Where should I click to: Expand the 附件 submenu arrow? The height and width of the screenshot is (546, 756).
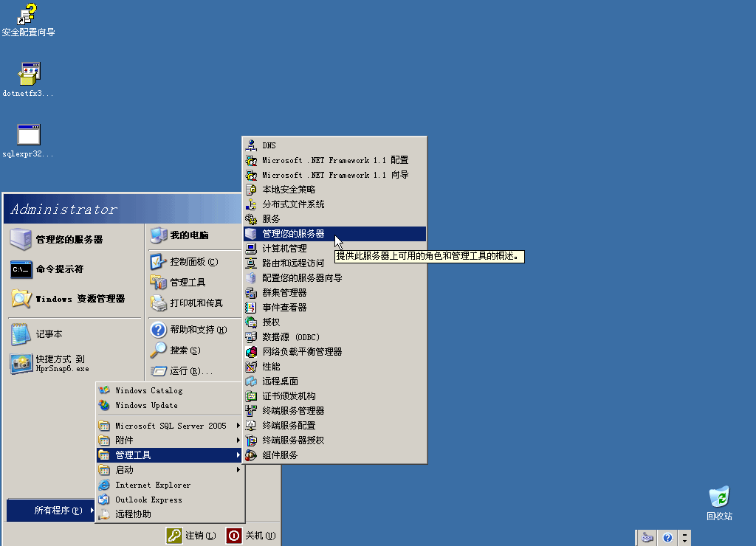238,440
